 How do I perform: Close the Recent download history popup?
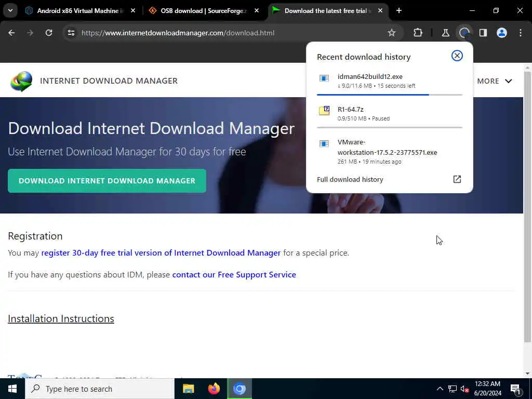[x=457, y=56]
